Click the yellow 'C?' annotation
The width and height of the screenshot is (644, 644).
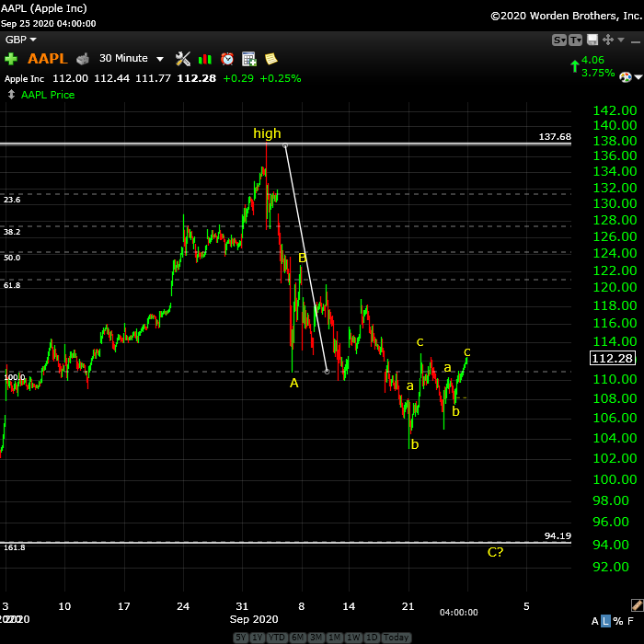pyautogui.click(x=495, y=552)
